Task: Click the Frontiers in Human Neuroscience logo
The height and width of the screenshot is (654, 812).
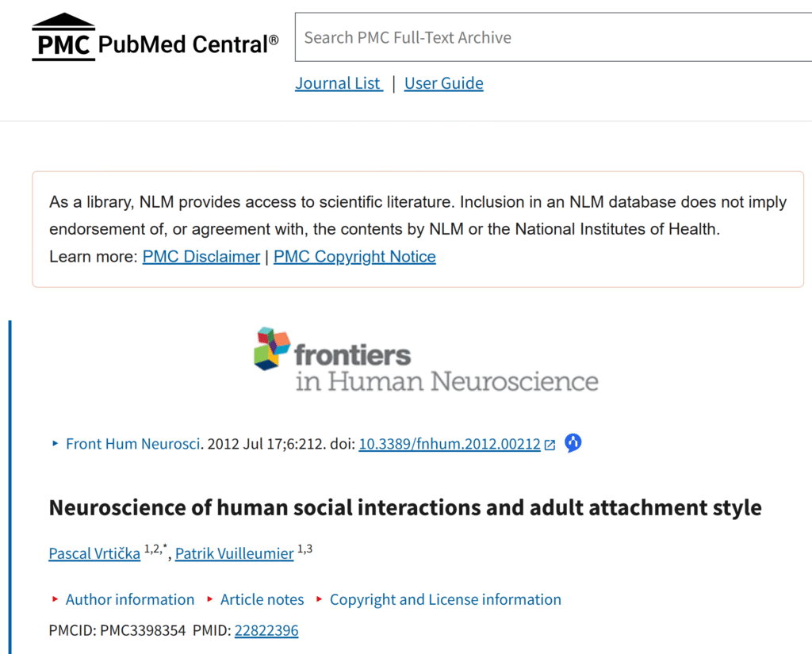Action: 426,359
